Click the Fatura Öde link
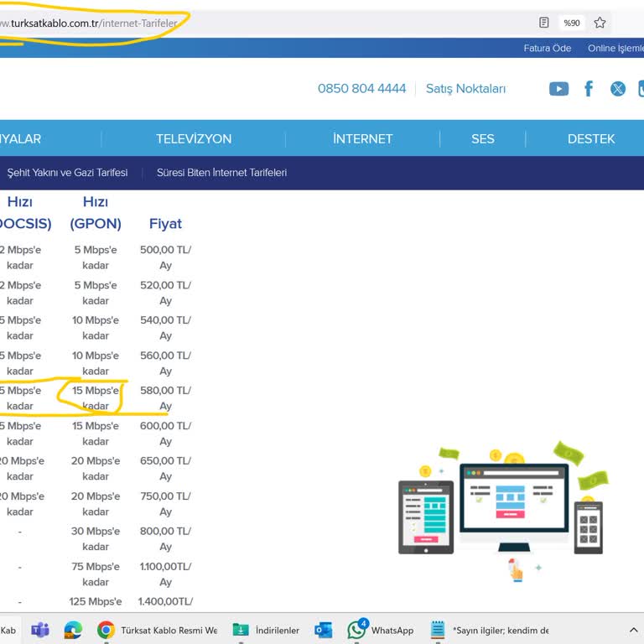The height and width of the screenshot is (644, 644). [547, 48]
